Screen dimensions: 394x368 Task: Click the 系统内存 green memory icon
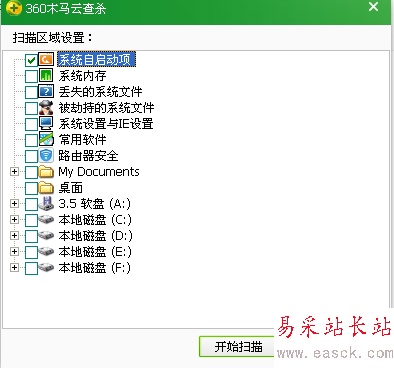[x=46, y=76]
